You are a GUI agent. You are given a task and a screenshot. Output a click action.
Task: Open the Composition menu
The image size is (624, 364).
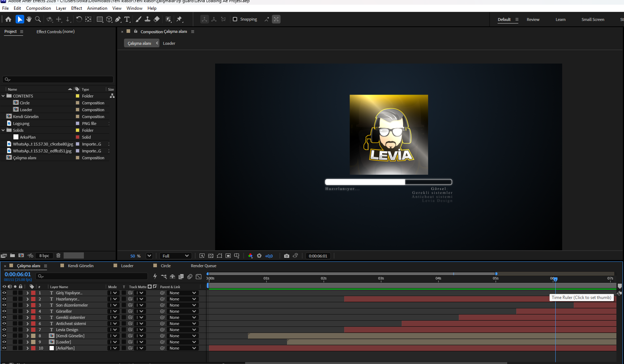point(38,8)
